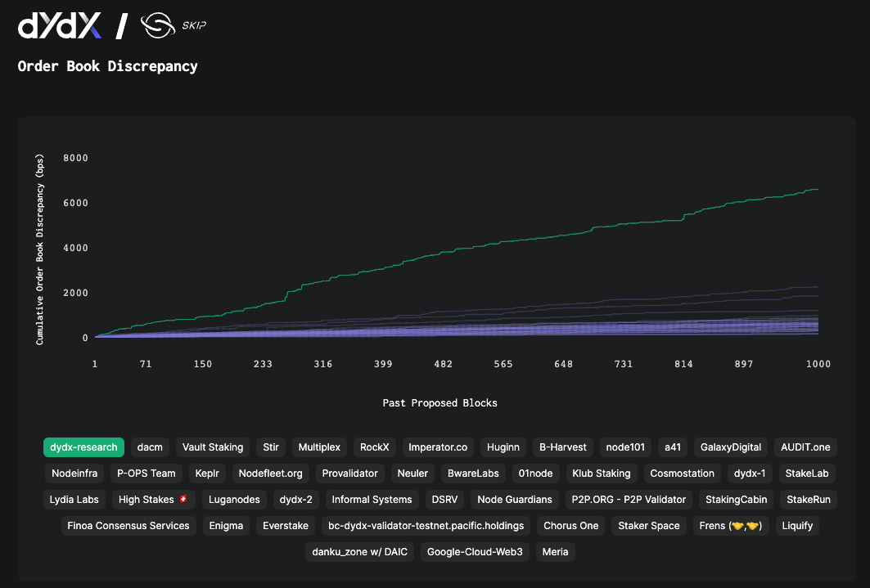The height and width of the screenshot is (588, 870).
Task: Click the Frens handshake chip
Action: click(731, 525)
